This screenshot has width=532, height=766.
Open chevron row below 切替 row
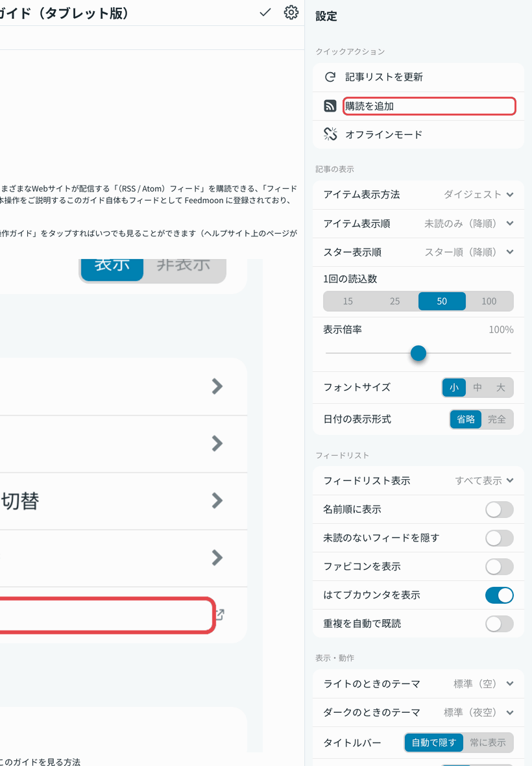(217, 558)
